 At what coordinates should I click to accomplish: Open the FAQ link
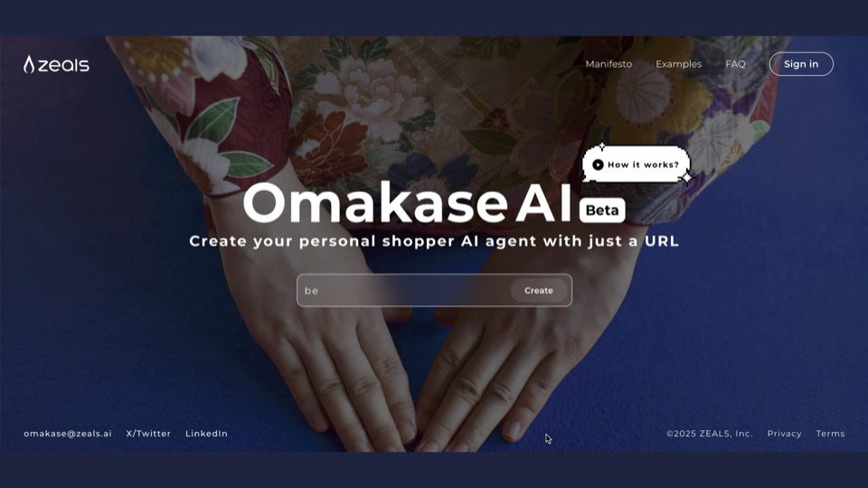[735, 64]
